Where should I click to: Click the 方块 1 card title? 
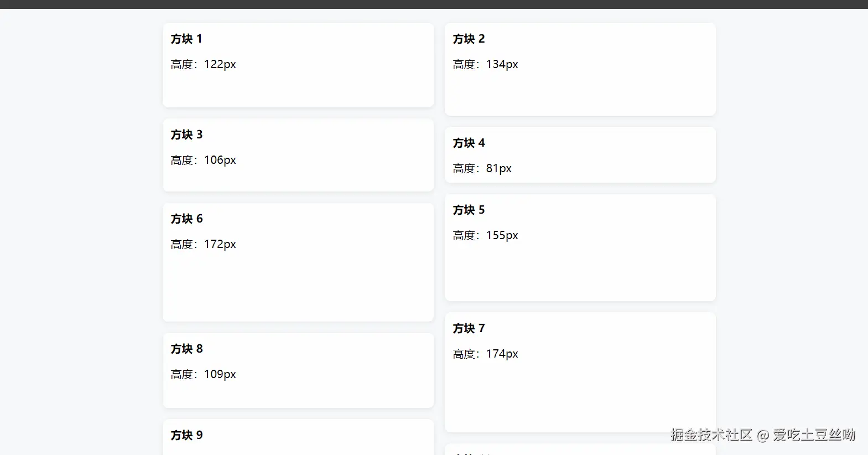coord(186,39)
